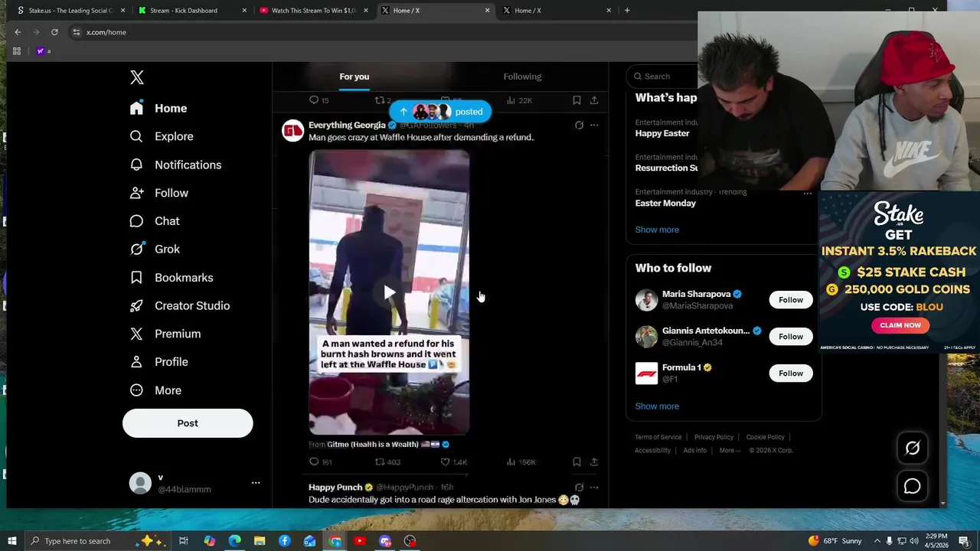
Task: Open the floating Grok button
Action: click(x=912, y=448)
